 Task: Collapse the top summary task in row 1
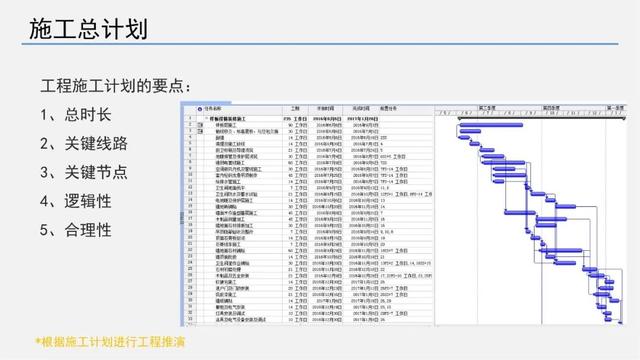tap(207, 119)
